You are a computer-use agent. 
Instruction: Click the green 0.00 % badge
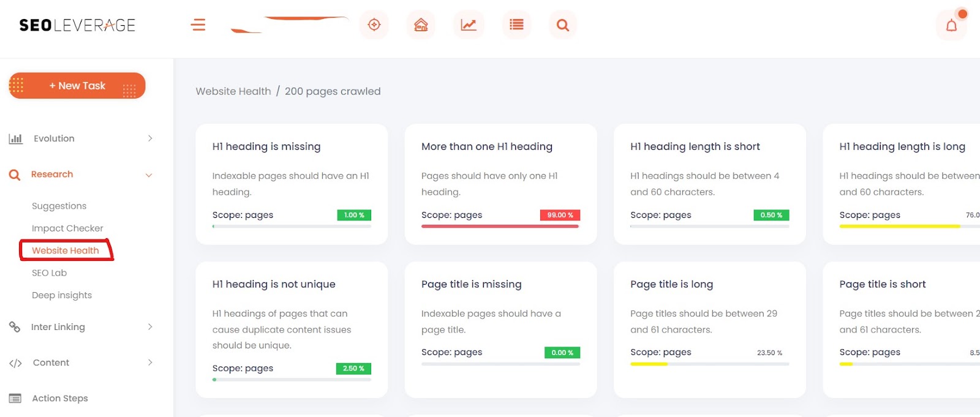562,353
